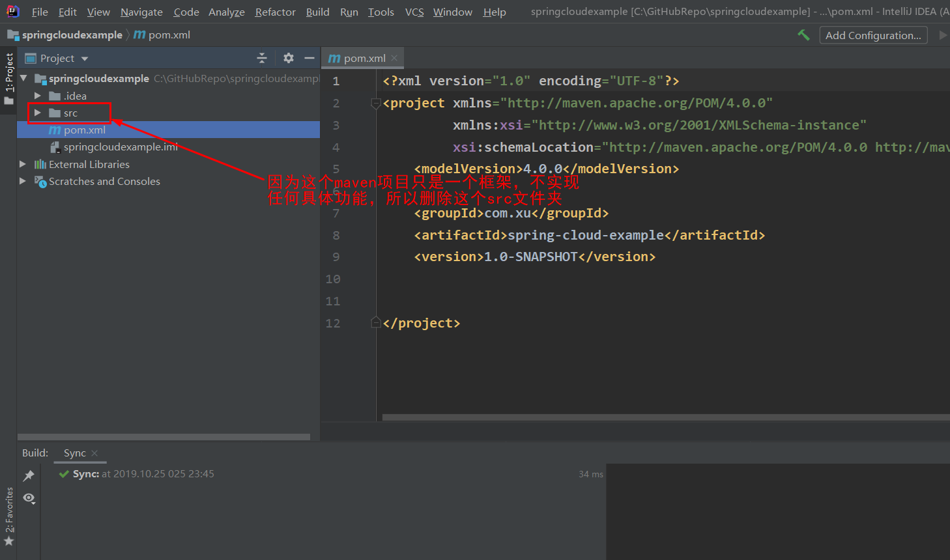Click the 1: Project side tool window button
Screen dimensions: 950x560
tap(8, 79)
